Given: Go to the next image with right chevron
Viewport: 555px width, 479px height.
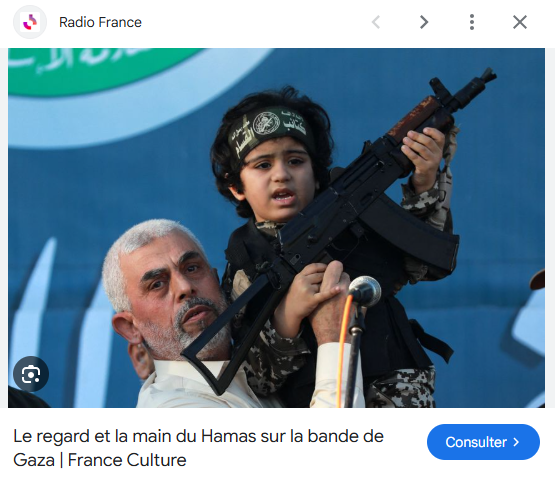Looking at the screenshot, I should pyautogui.click(x=424, y=22).
